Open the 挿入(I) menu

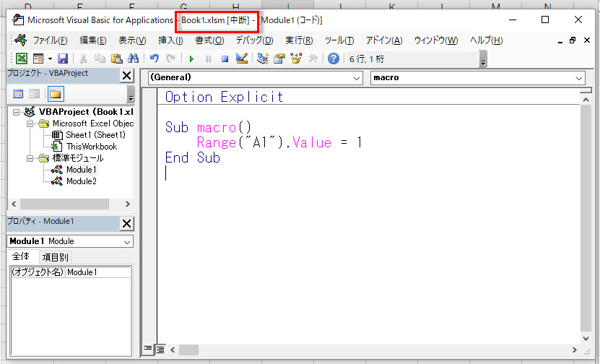[170, 40]
